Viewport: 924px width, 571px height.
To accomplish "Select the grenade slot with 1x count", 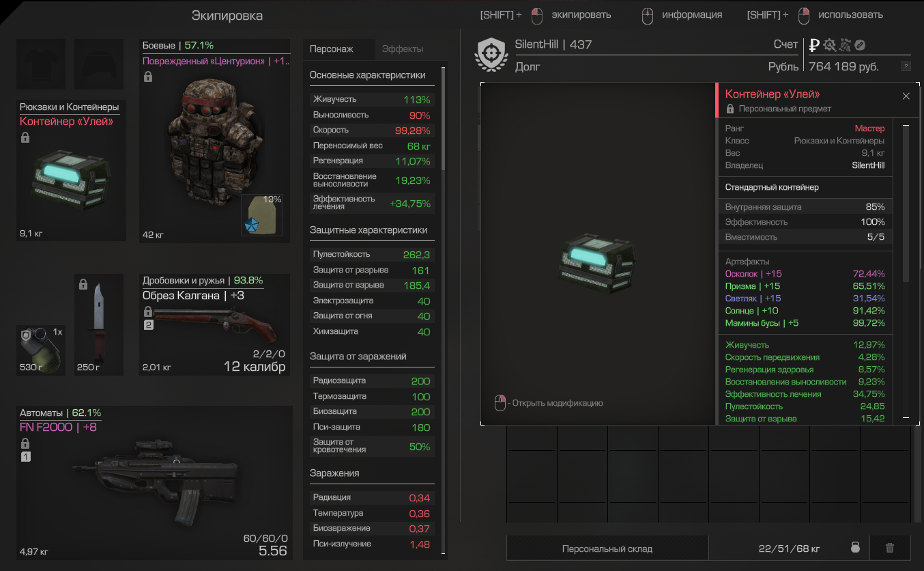I will pyautogui.click(x=41, y=350).
